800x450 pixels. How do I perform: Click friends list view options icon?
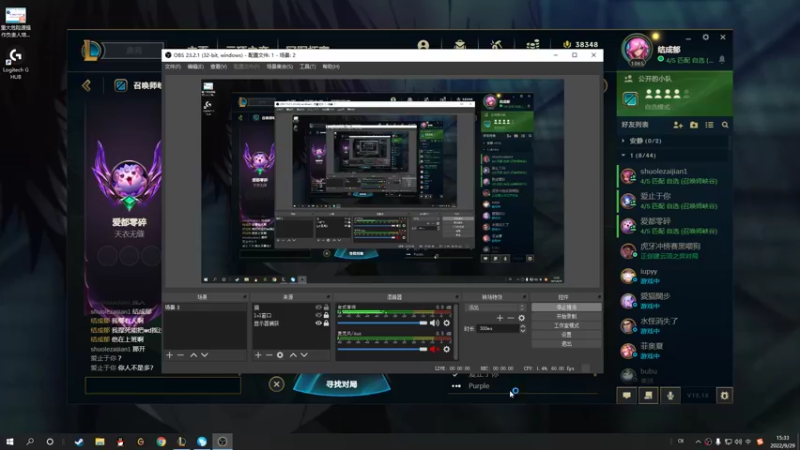click(709, 125)
